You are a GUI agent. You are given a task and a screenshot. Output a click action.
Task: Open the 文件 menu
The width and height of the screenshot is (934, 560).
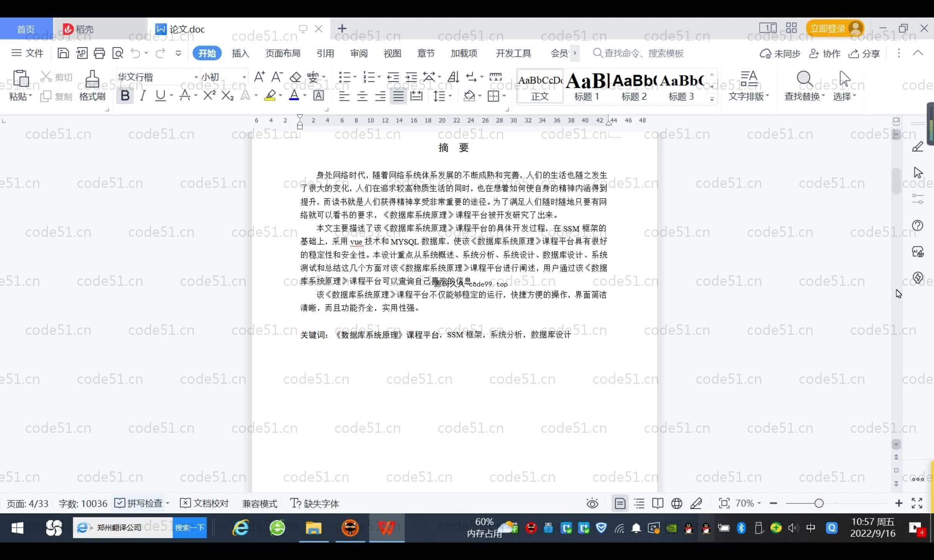(27, 53)
